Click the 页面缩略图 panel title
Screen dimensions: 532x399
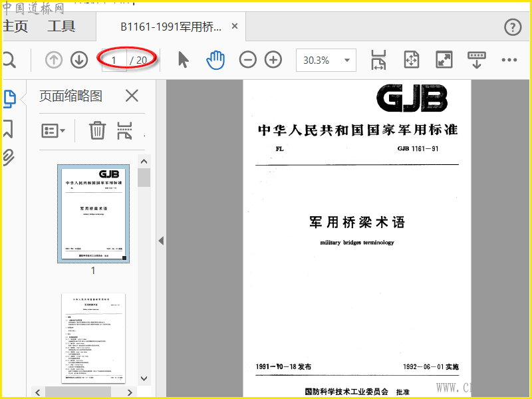[70, 96]
